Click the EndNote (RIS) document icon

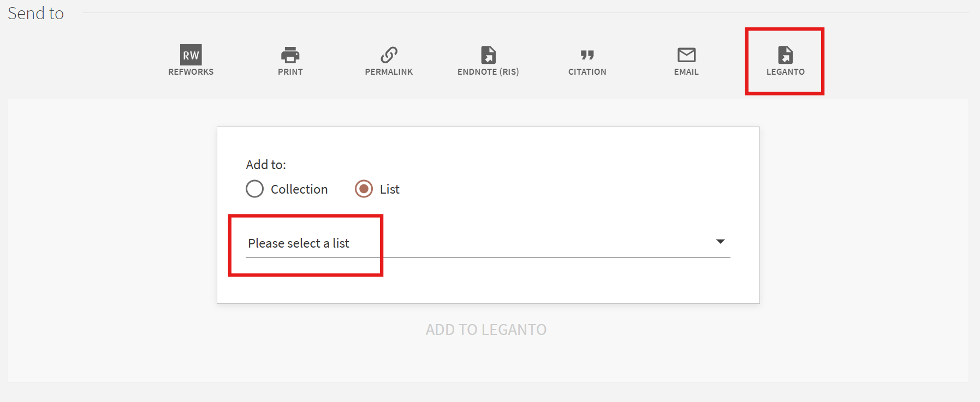click(488, 55)
